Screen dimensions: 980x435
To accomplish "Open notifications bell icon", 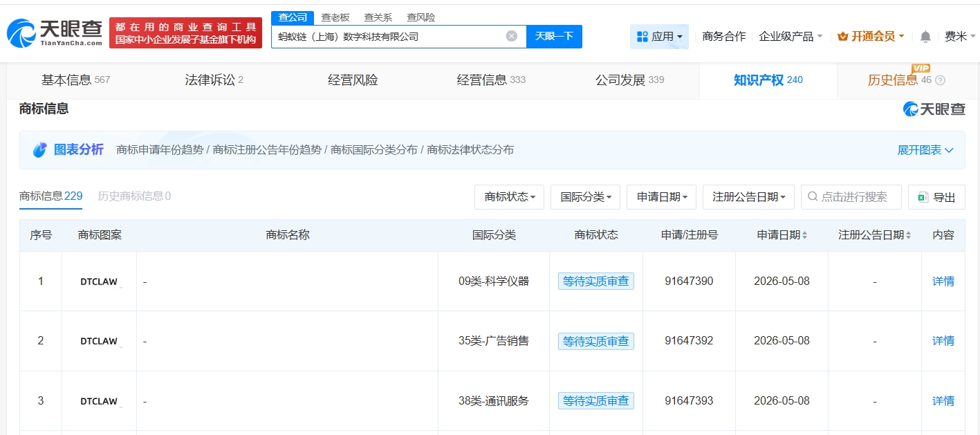I will pos(925,37).
